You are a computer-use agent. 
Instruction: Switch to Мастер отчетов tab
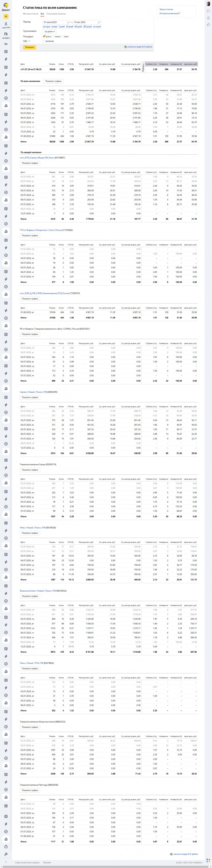point(30,14)
